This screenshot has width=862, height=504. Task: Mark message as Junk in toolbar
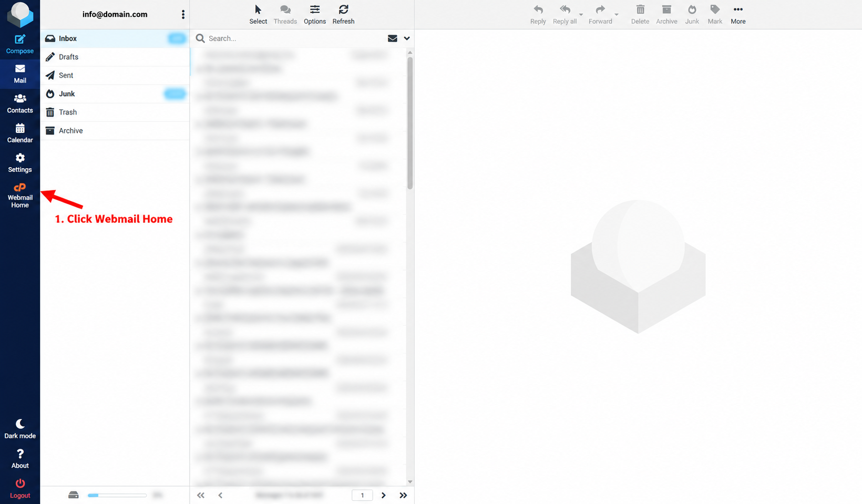[x=692, y=15]
